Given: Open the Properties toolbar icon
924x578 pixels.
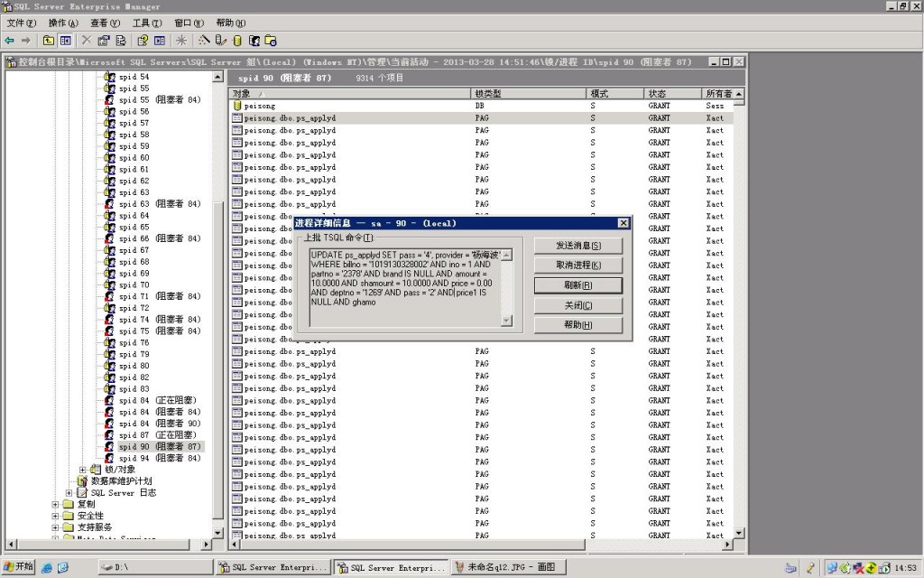Looking at the screenshot, I should tap(104, 40).
